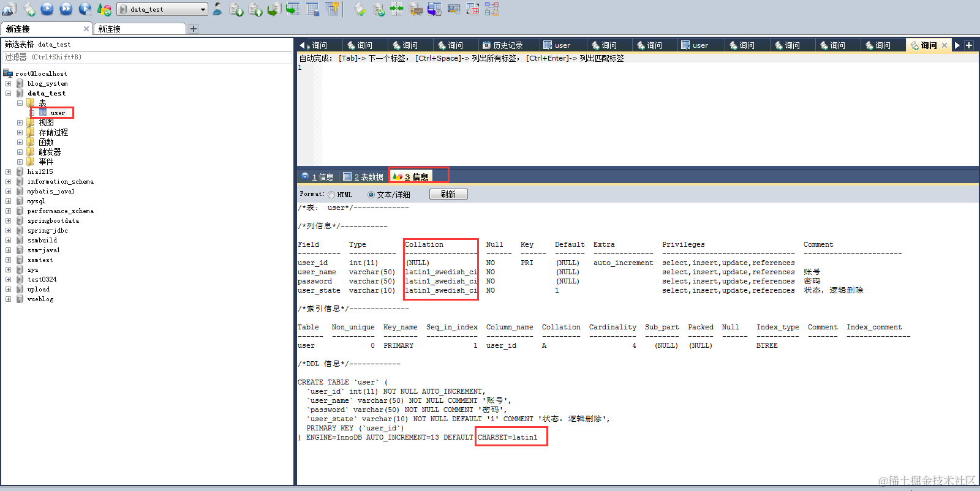Close the first 新连接 connection tab
The height and width of the screenshot is (491, 980).
click(x=86, y=29)
